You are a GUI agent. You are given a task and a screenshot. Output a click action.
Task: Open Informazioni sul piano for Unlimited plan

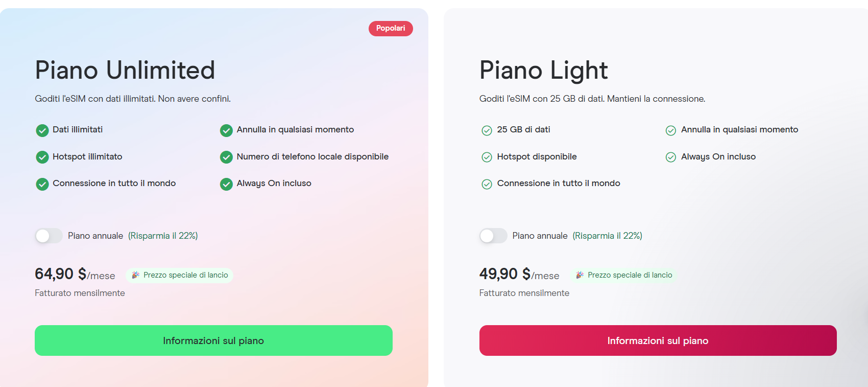213,340
